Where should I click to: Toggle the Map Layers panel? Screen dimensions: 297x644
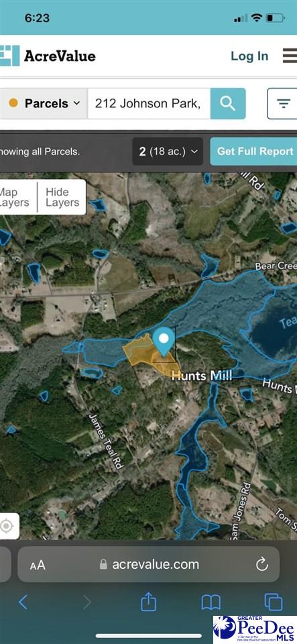[9, 197]
